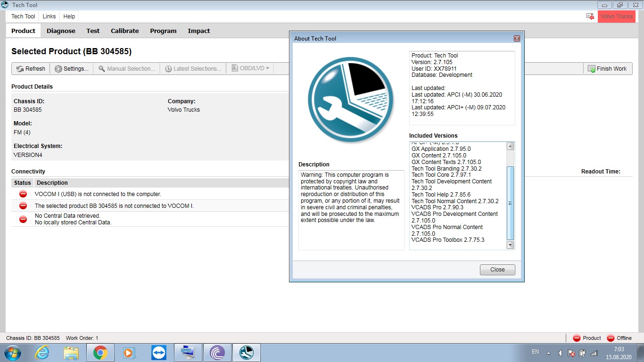The height and width of the screenshot is (362, 644).
Task: Launch Internet Explorer from the taskbar
Action: click(42, 353)
